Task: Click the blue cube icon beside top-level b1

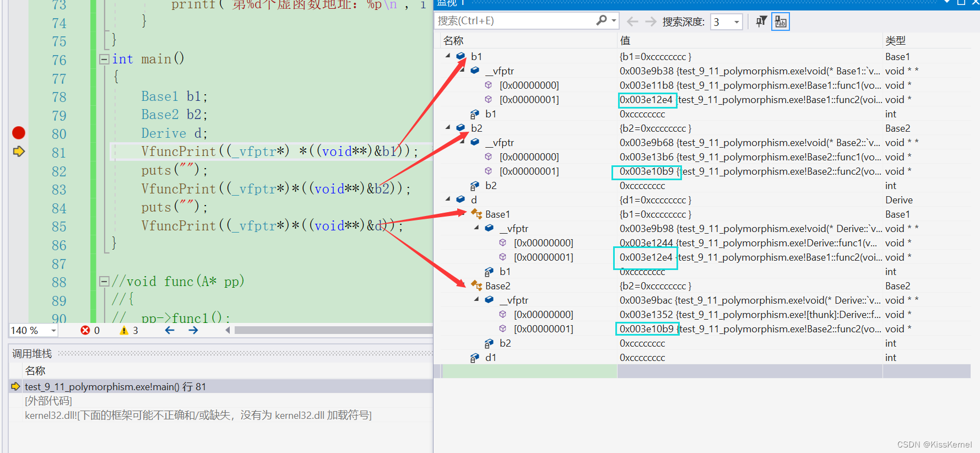Action: [461, 56]
